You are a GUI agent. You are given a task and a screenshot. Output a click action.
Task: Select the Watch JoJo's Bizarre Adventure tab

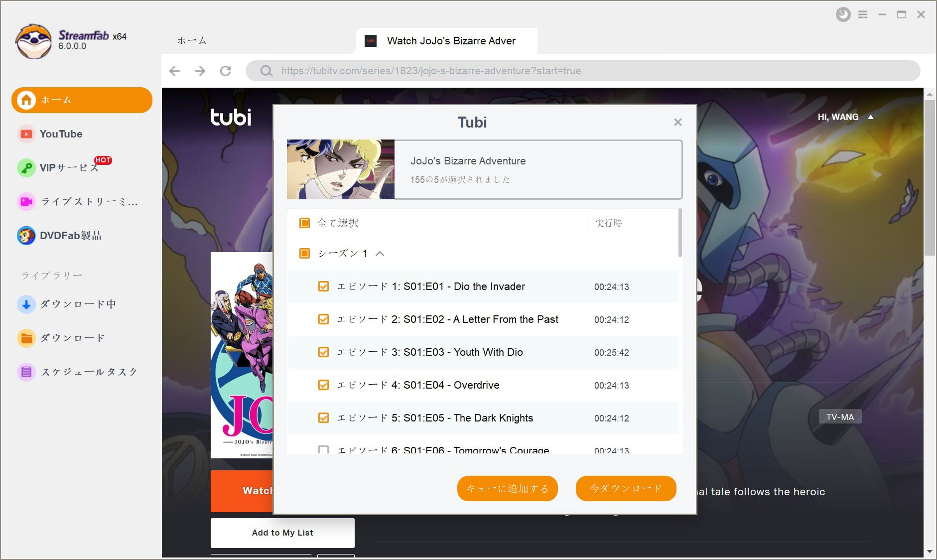446,41
